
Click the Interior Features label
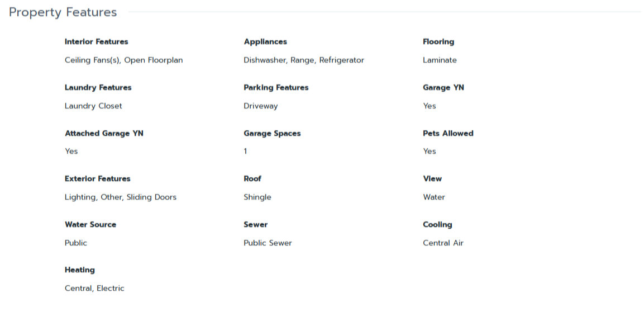point(96,42)
